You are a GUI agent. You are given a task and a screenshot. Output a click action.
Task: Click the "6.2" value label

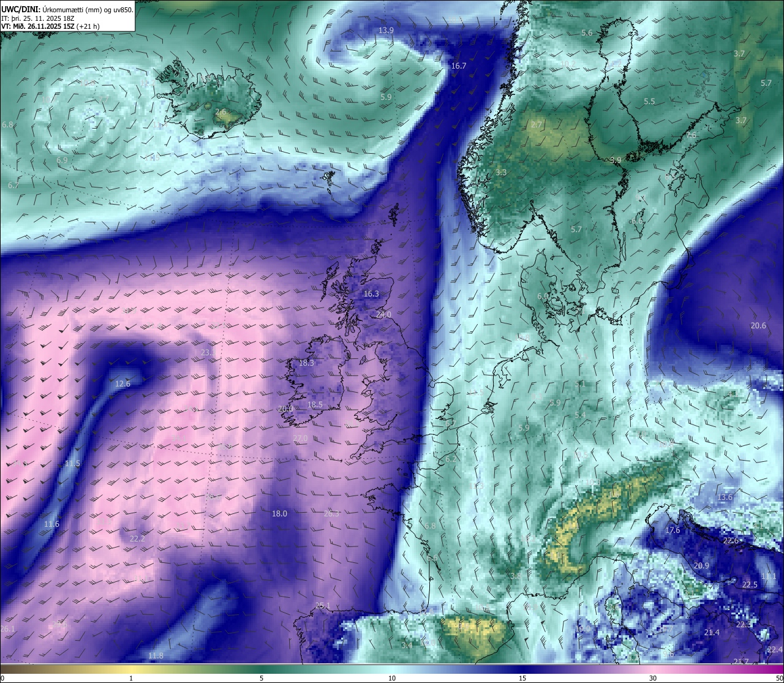click(451, 459)
